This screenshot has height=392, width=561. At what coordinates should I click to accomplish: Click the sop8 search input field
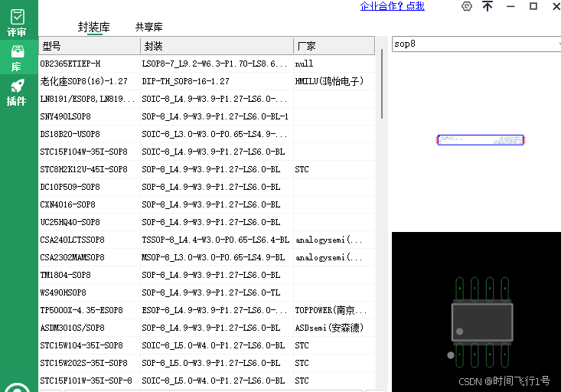tap(476, 44)
